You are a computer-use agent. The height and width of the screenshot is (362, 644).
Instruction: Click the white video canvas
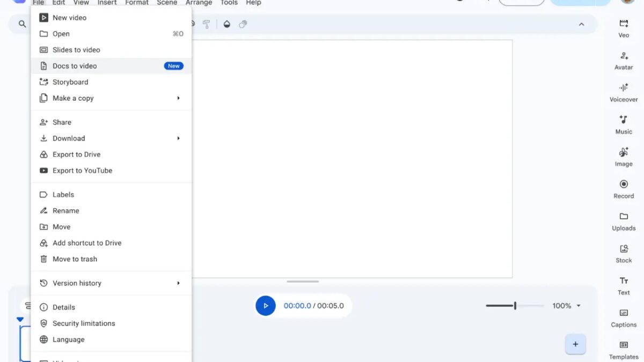pos(352,159)
